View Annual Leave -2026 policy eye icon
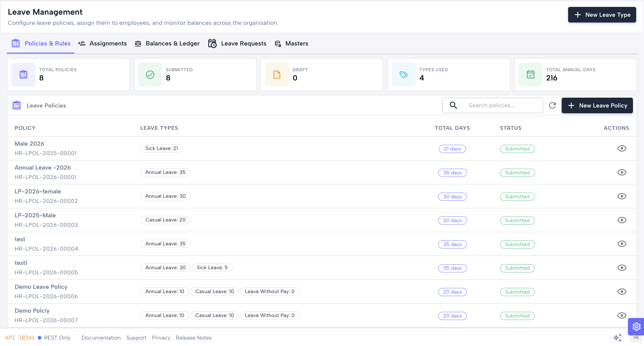 point(622,172)
